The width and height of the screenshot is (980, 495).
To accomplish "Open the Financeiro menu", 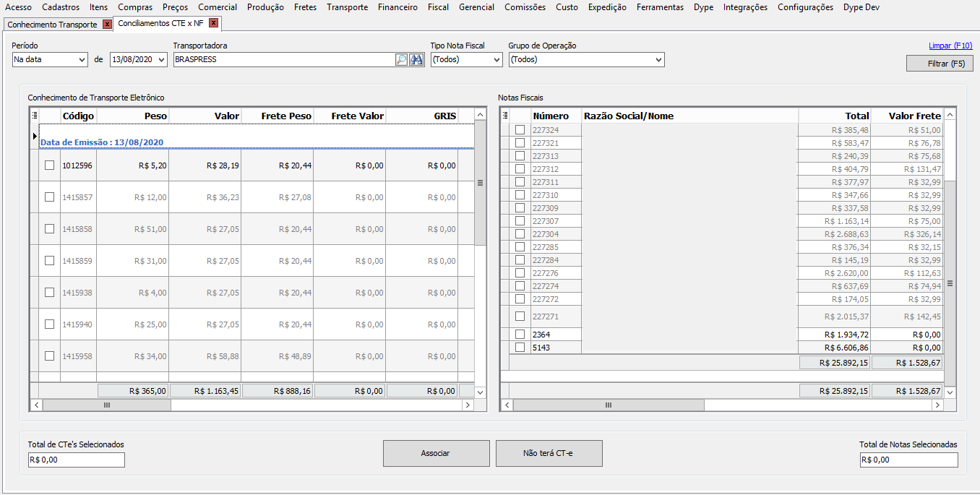I will [397, 7].
